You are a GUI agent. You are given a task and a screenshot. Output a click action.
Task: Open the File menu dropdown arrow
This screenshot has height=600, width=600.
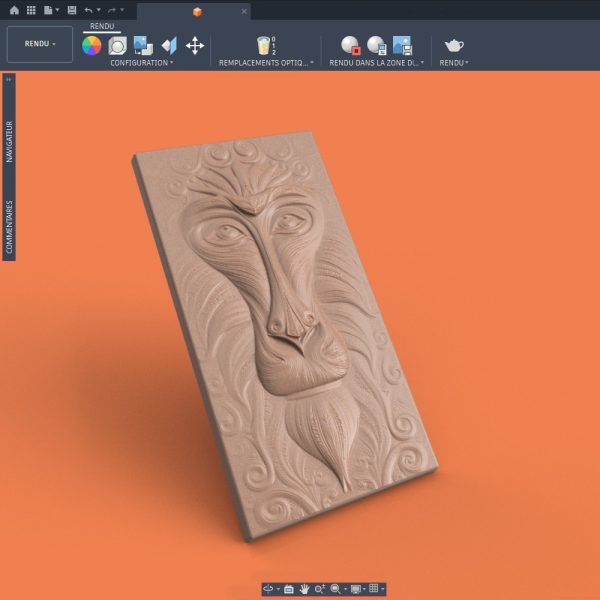57,10
